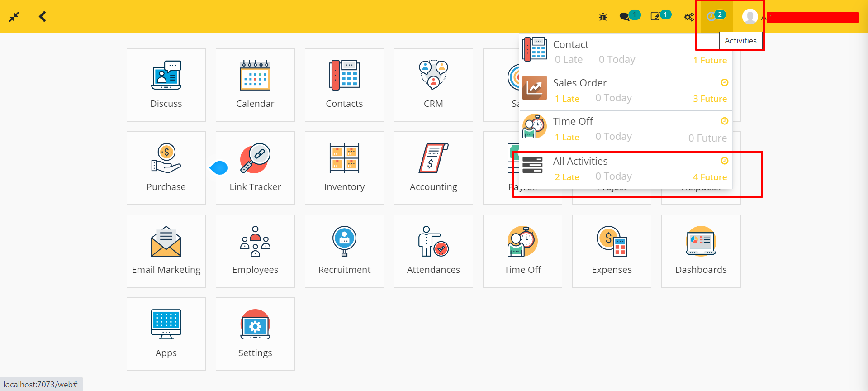Open the Inventory app
The height and width of the screenshot is (391, 868).
pyautogui.click(x=344, y=168)
